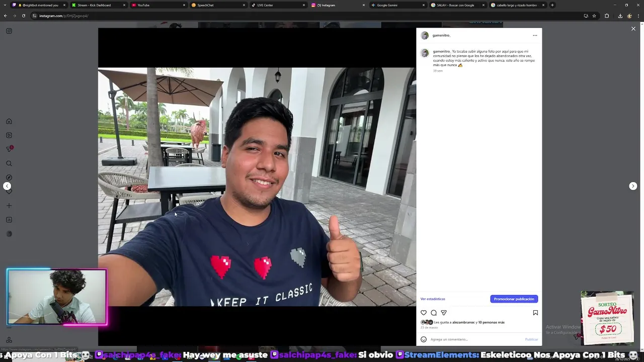Open 'alezambranoc' profile in likes line
The width and height of the screenshot is (644, 362).
pos(463,322)
